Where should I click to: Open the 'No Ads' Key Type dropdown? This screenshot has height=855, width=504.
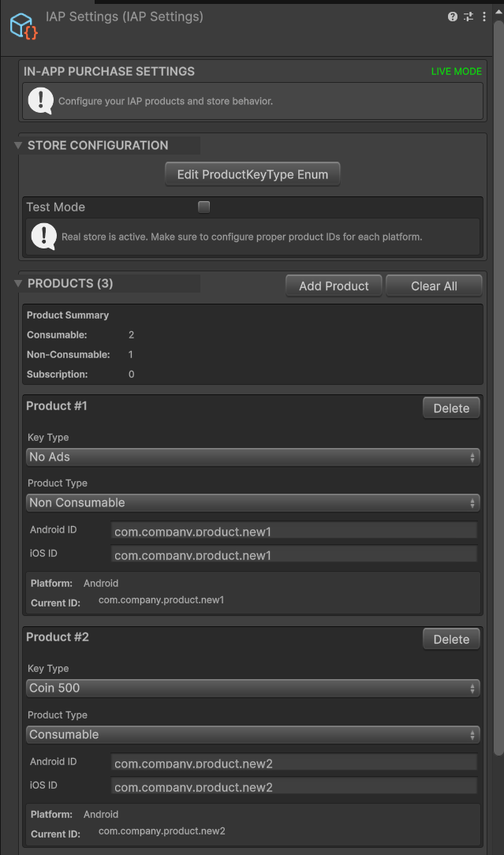[252, 456]
